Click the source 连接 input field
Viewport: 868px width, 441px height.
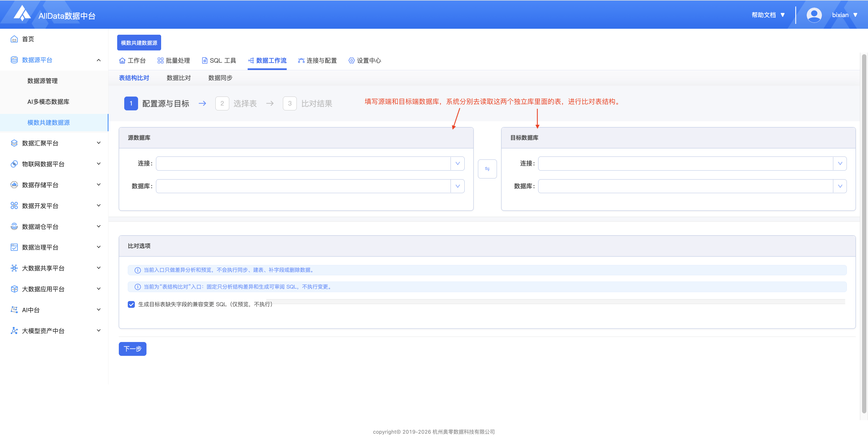[303, 163]
